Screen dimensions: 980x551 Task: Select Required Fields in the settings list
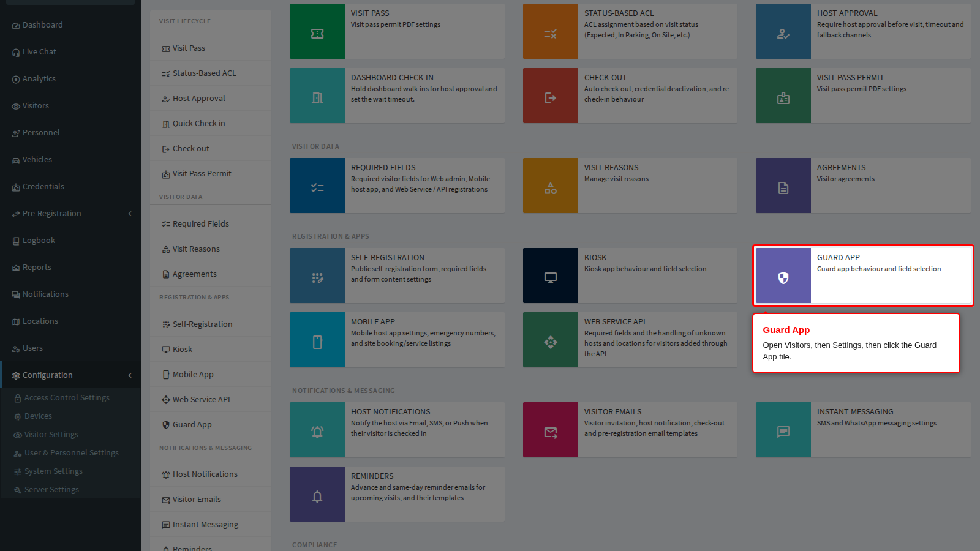(211, 224)
